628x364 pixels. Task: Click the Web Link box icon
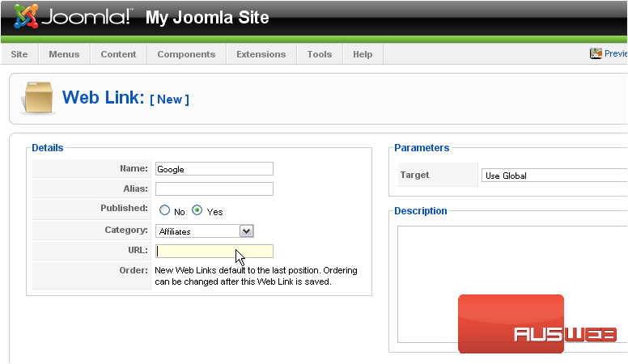[40, 99]
